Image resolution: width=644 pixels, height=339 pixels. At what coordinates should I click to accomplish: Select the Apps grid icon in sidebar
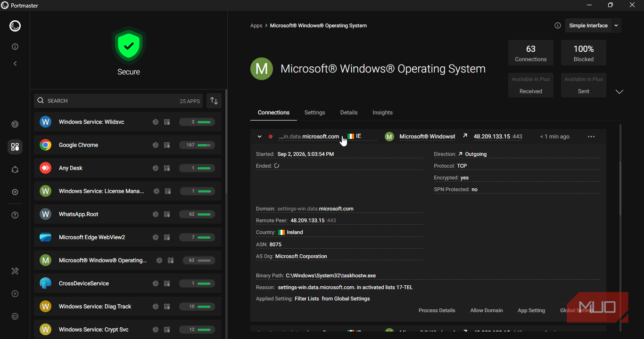point(15,147)
